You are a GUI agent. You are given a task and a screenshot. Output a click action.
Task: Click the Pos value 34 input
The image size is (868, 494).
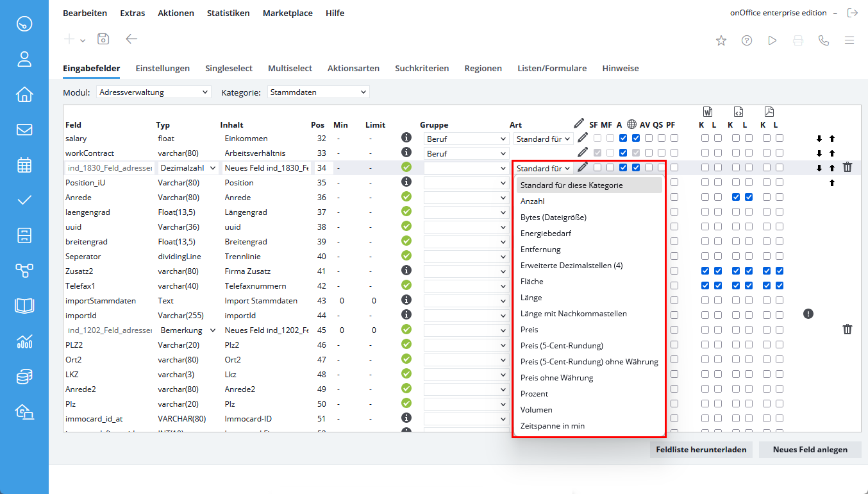point(322,168)
